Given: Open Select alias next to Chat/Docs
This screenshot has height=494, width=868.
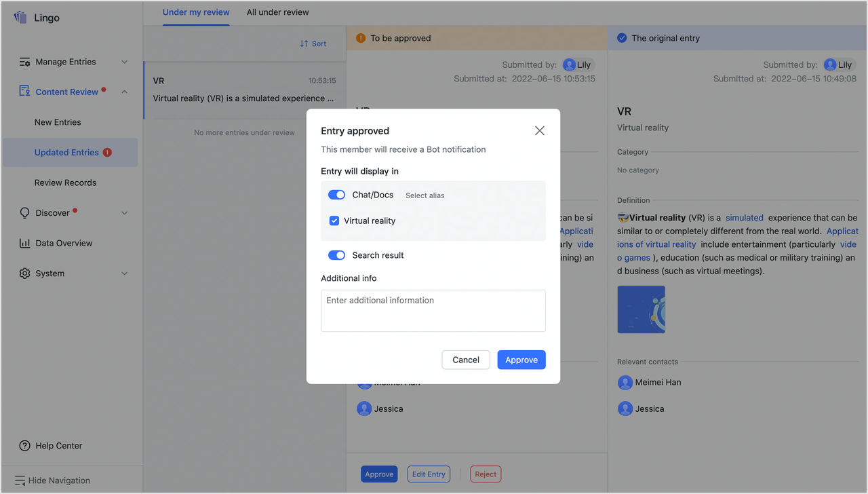Looking at the screenshot, I should [x=425, y=195].
